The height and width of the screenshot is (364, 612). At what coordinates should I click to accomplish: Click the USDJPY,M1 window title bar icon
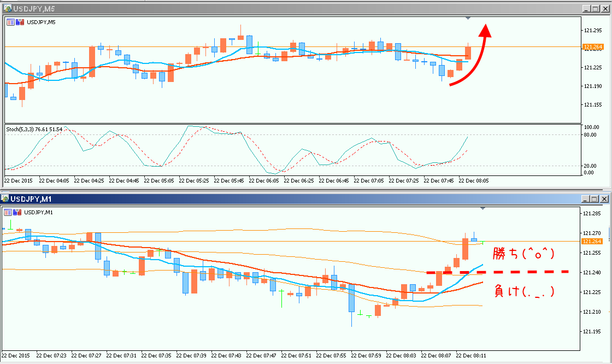click(x=5, y=198)
